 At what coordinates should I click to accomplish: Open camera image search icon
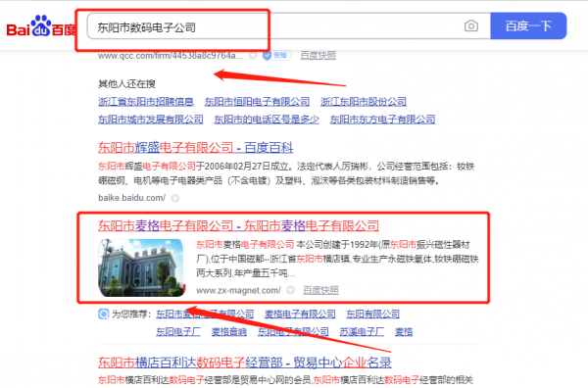(x=471, y=25)
